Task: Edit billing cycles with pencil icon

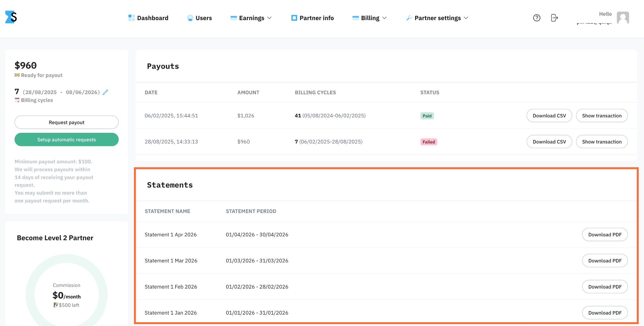Action: coord(105,92)
